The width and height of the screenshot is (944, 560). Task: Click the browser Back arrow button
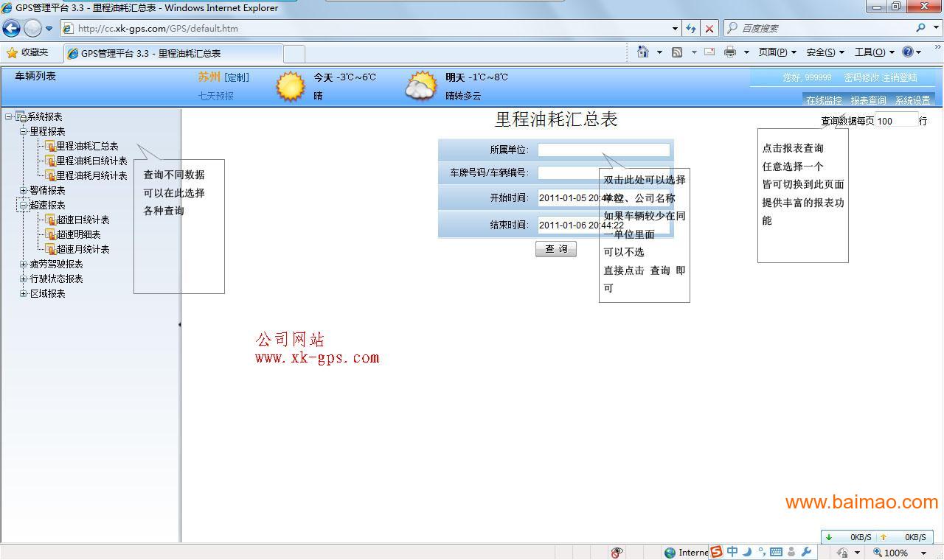(x=11, y=29)
